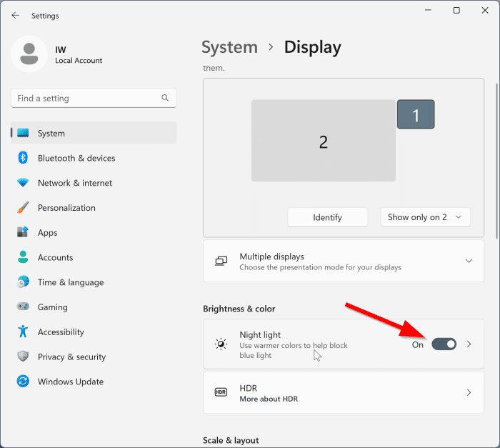Image resolution: width=500 pixels, height=448 pixels.
Task: Click the Personalization paintbrush icon
Action: 23,207
